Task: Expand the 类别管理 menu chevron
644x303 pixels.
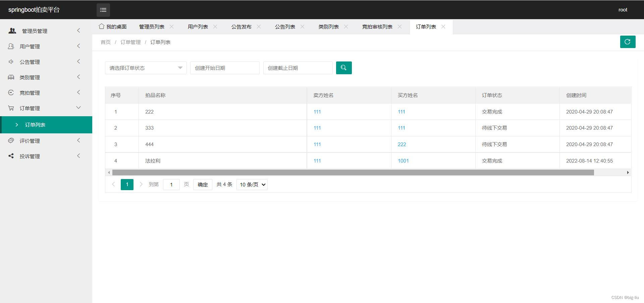Action: click(x=78, y=77)
